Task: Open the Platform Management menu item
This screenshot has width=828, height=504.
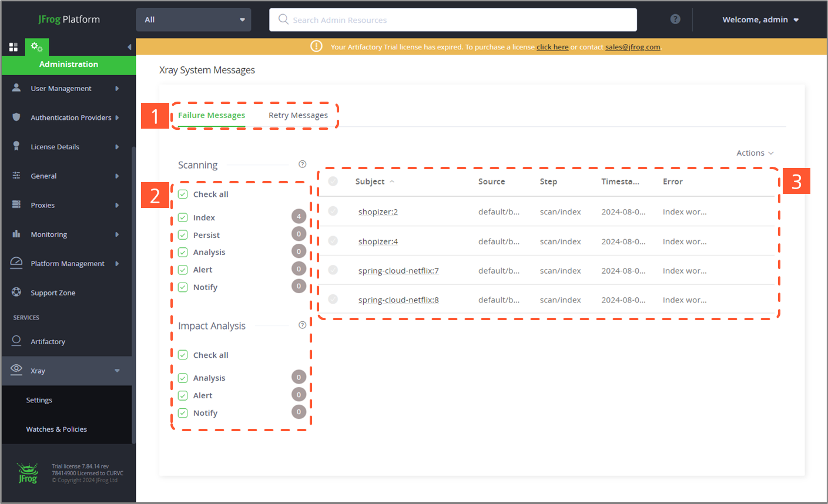Action: (66, 264)
